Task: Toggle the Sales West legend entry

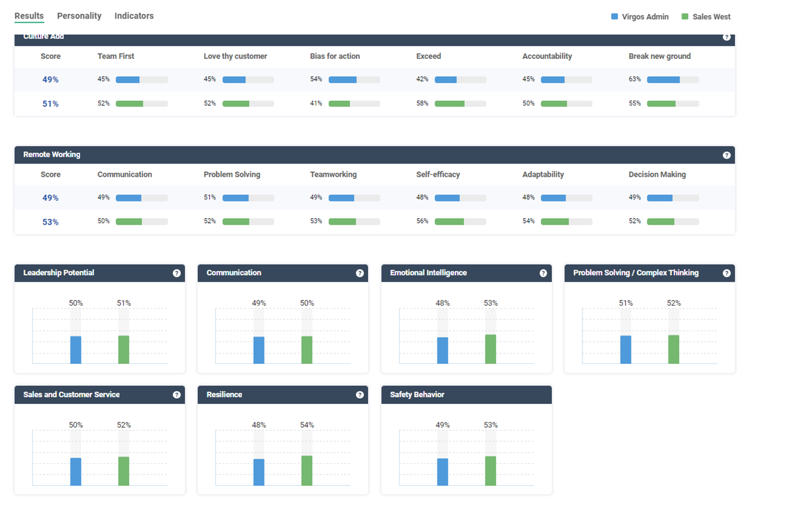Action: pos(706,17)
